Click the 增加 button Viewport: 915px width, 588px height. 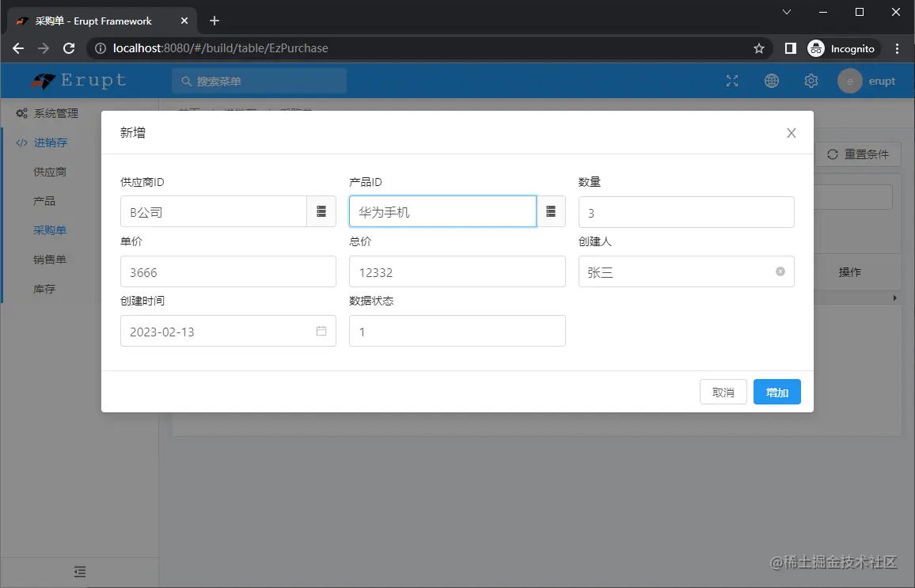[776, 392]
